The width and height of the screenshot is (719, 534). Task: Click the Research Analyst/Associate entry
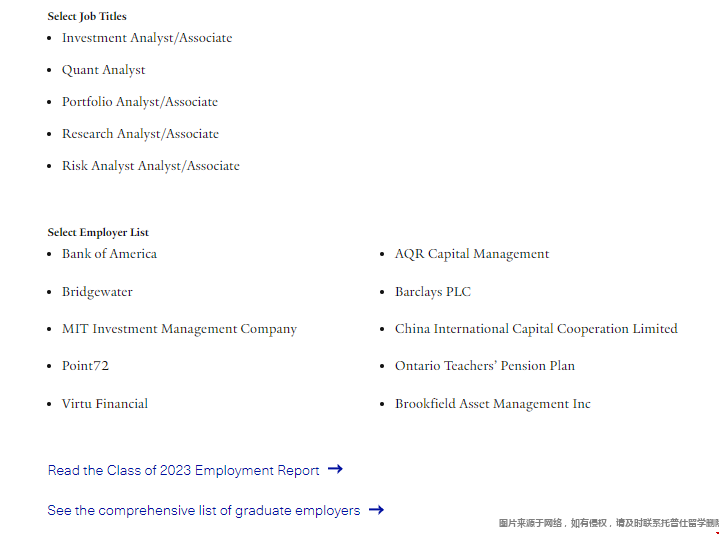140,134
